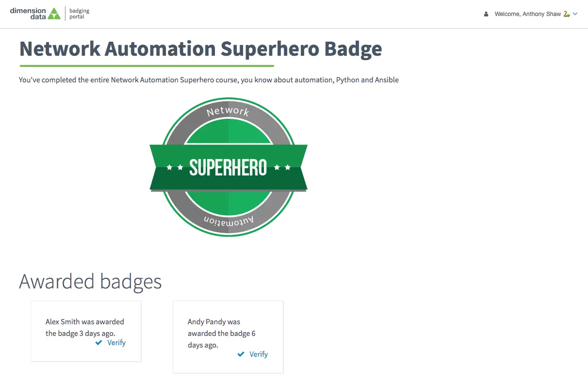
Task: Verify Andy Pandy's awarded badge
Action: tap(259, 354)
